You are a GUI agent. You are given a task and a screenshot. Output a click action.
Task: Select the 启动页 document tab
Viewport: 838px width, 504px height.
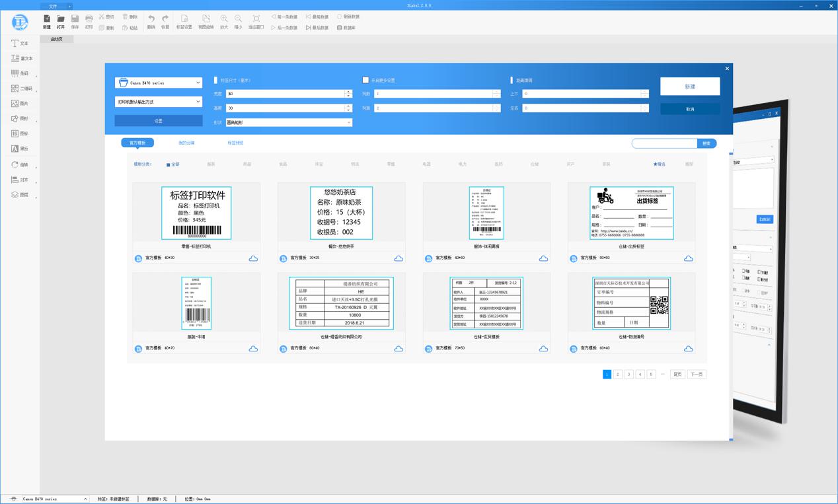57,39
